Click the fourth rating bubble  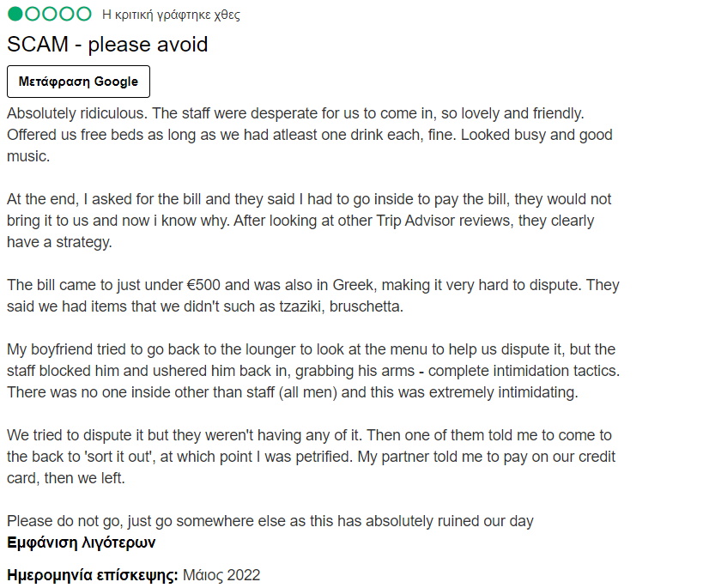66,14
